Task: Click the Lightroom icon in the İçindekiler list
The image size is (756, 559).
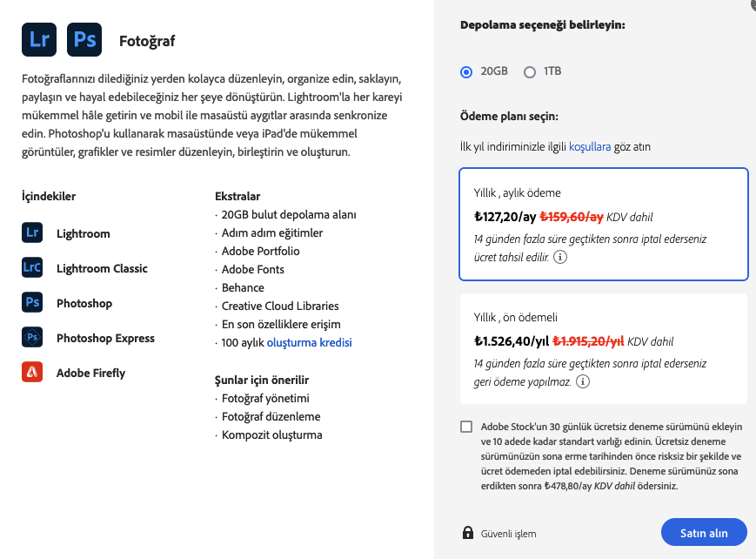Action: click(x=32, y=233)
